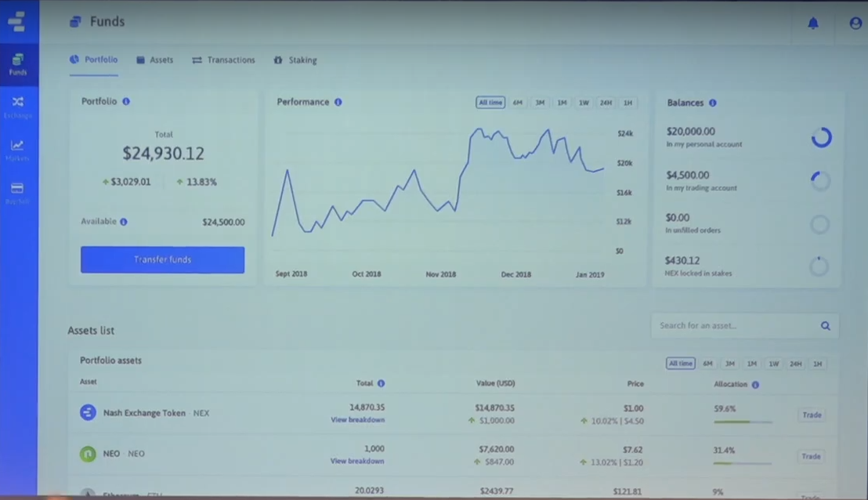This screenshot has height=500, width=868.
Task: Switch to the Portfolio tab
Action: (x=93, y=60)
